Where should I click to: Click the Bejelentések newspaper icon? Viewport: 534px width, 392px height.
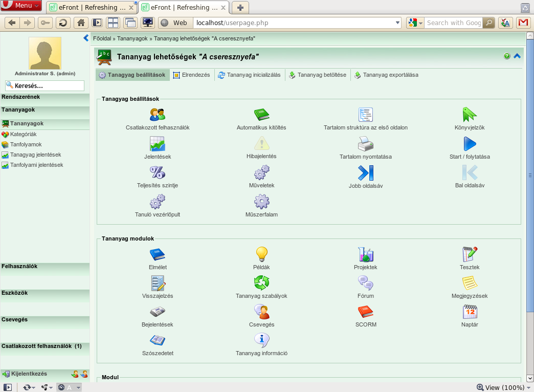[x=158, y=312]
